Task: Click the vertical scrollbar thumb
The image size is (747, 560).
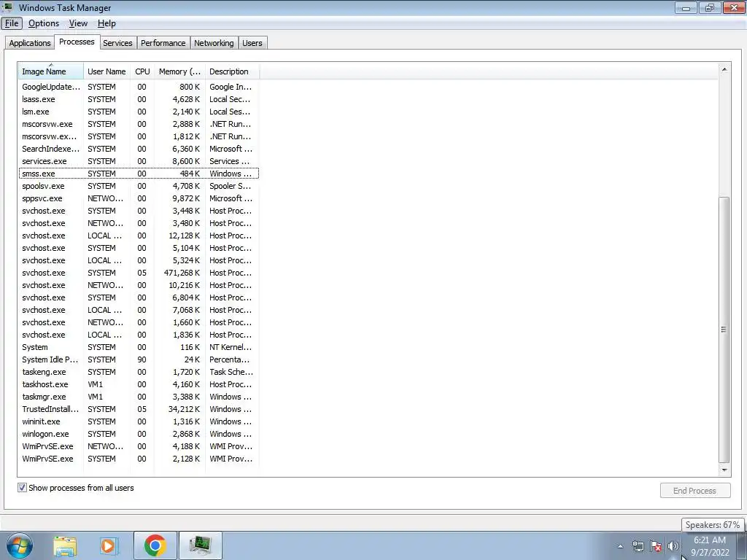Action: (724, 330)
